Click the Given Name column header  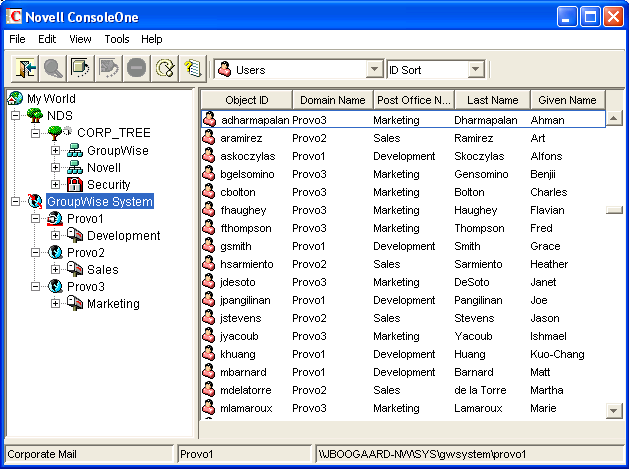click(568, 100)
